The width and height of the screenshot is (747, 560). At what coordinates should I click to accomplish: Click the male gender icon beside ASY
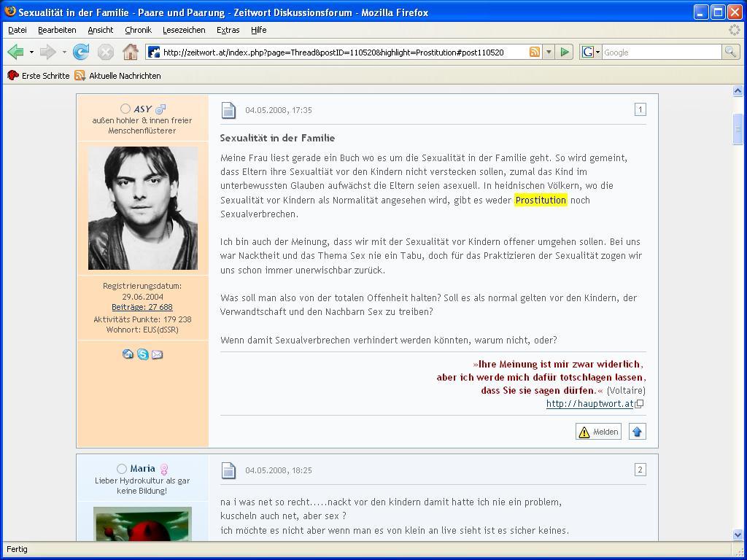160,109
